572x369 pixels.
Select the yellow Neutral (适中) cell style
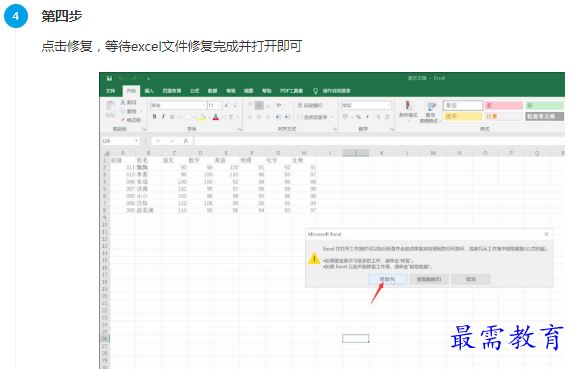[x=463, y=116]
